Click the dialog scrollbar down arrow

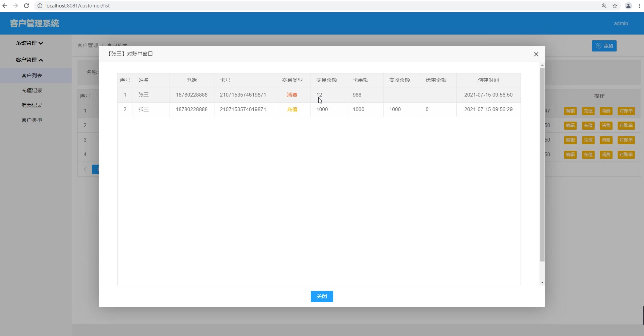[542, 282]
